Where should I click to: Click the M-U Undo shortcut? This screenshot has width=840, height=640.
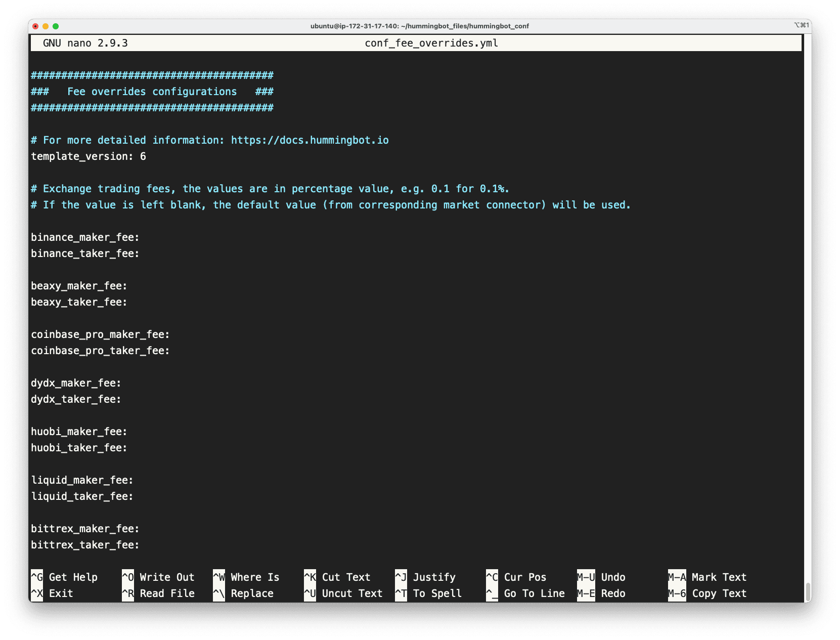point(601,577)
